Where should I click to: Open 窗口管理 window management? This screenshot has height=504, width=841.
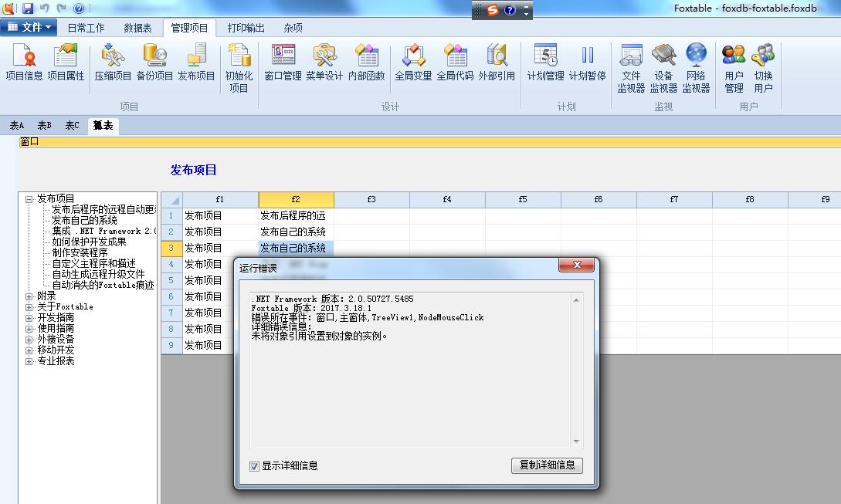(283, 63)
